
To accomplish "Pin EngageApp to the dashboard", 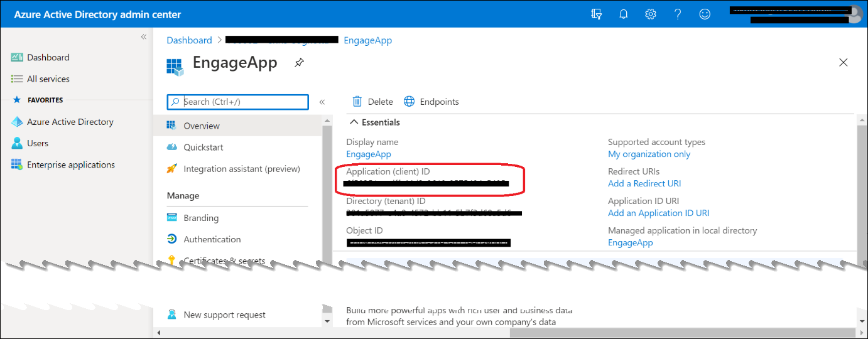I will pos(299,63).
